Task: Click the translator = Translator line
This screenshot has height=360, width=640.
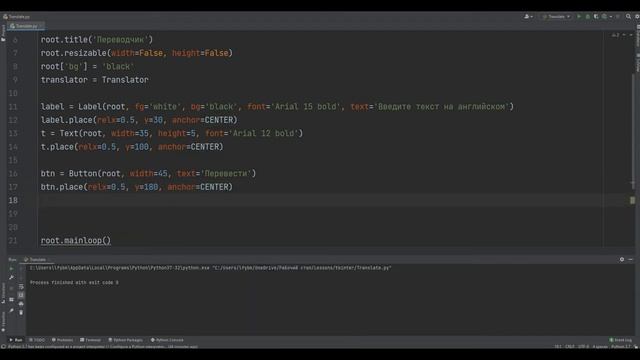Action: (95, 80)
